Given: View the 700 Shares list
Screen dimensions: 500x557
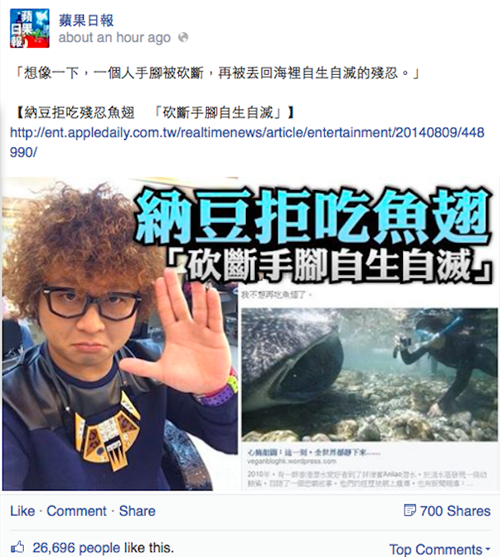Looking at the screenshot, I should point(455,511).
